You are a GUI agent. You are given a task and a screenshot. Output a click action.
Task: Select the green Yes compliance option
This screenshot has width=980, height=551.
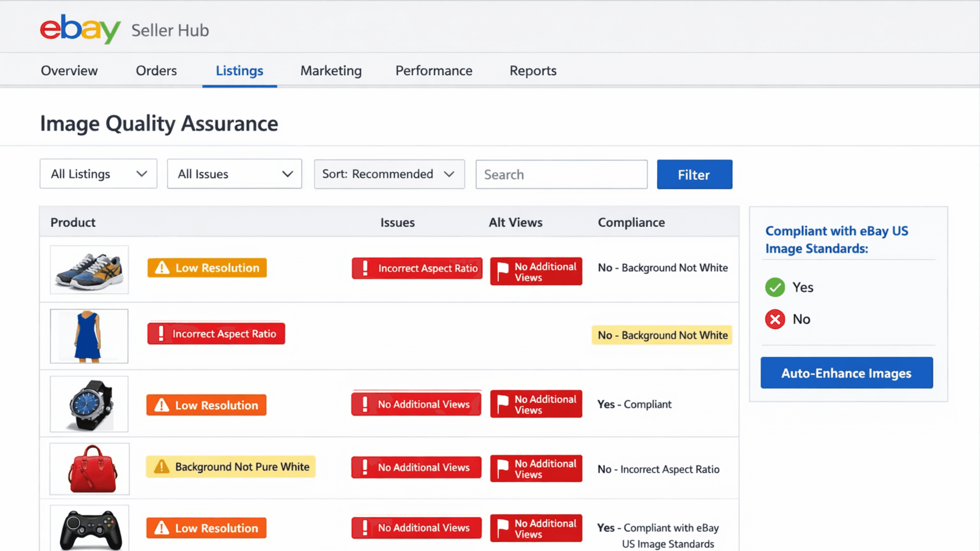click(775, 287)
